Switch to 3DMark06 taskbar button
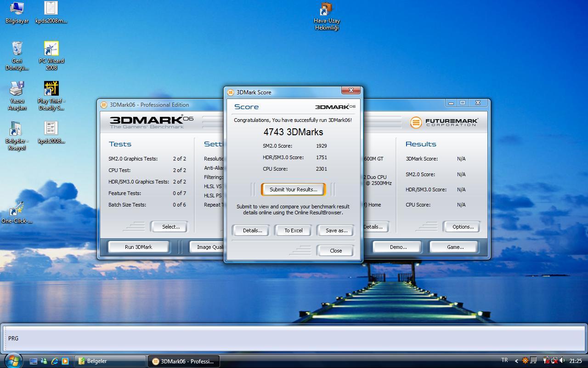Screen dimensions: 588x368 pyautogui.click(x=184, y=361)
